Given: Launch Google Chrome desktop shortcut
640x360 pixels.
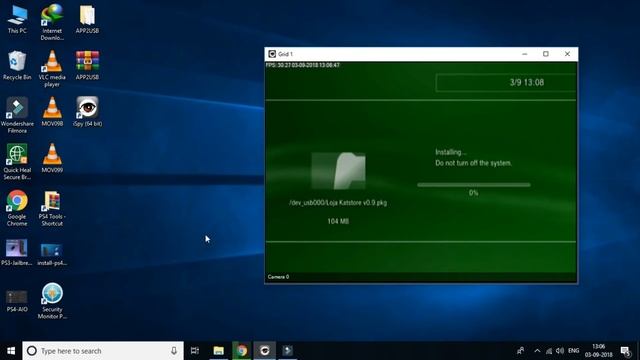Looking at the screenshot, I should point(17,208).
